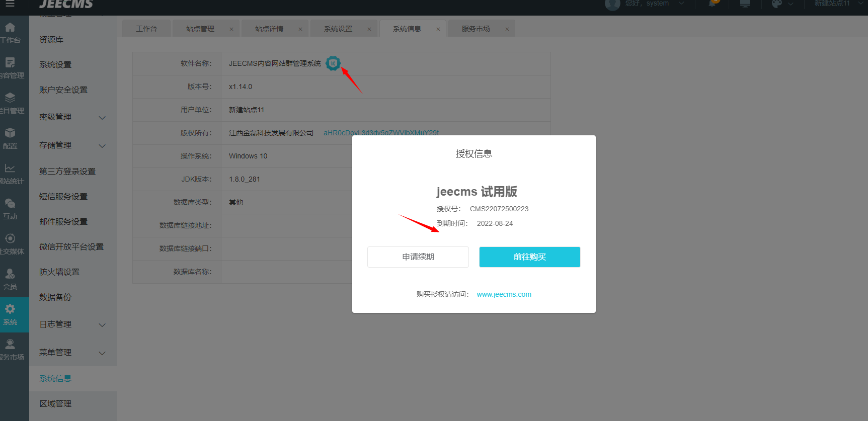
Task: Open 资源库 in the submenu
Action: point(51,40)
